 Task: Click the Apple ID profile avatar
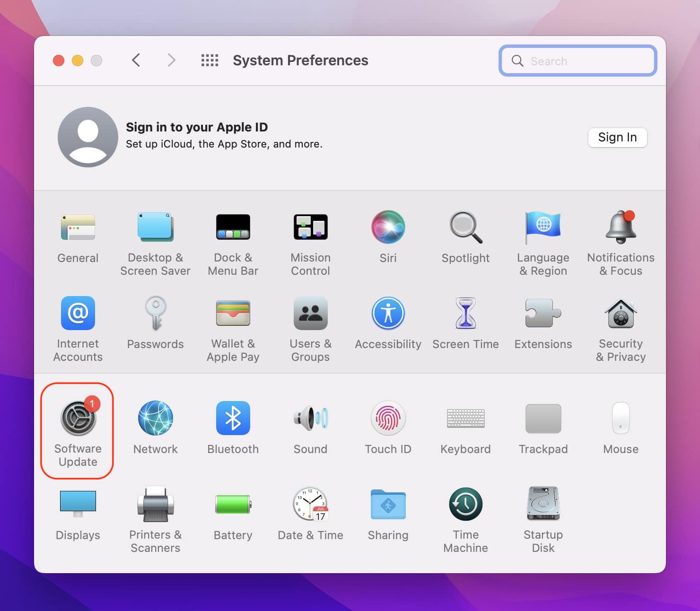pyautogui.click(x=87, y=137)
